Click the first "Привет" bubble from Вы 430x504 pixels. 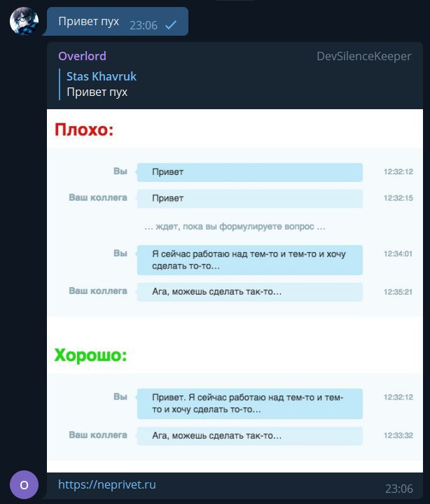[250, 172]
